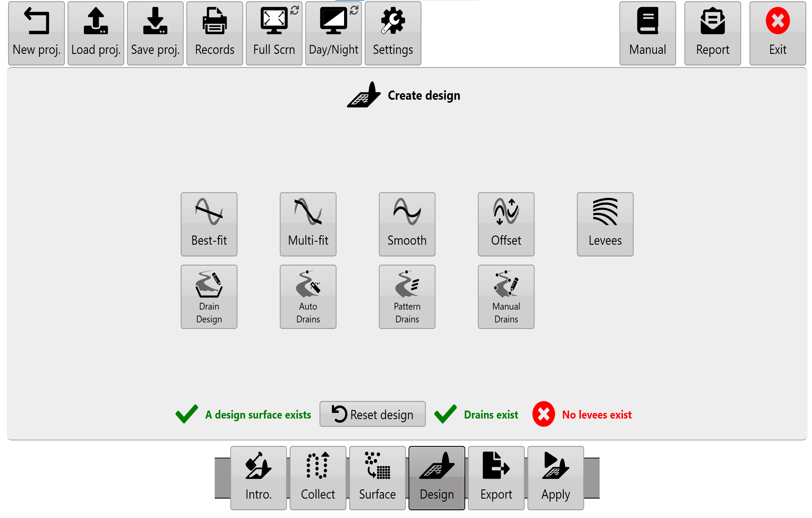The width and height of the screenshot is (812, 518).
Task: Choose the Smooth surface tool
Action: 407,224
